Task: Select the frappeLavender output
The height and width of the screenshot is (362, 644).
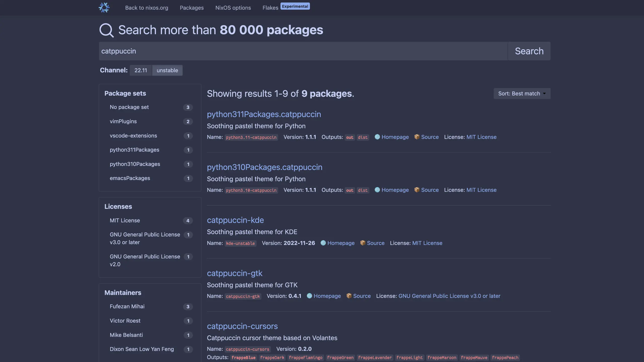Action: (375, 357)
